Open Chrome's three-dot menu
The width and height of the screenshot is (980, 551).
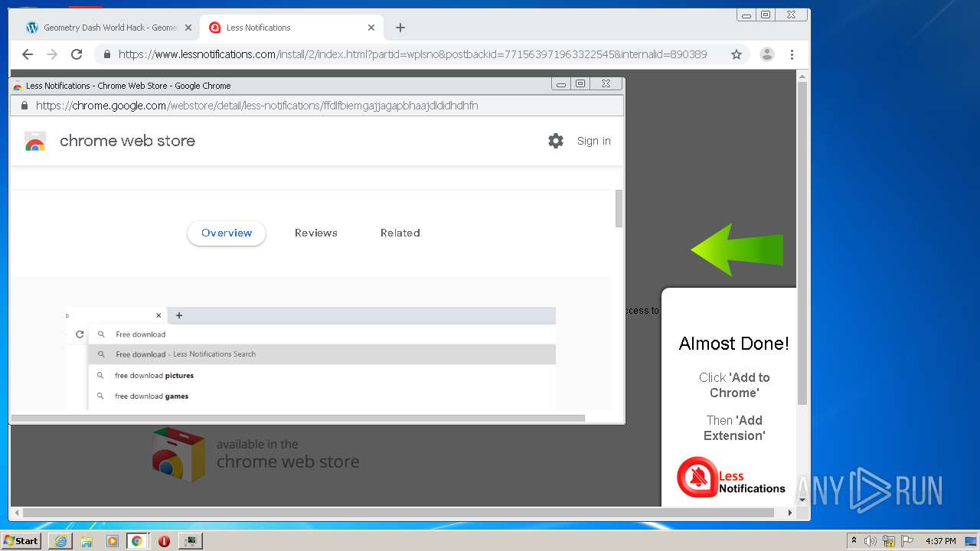(792, 54)
